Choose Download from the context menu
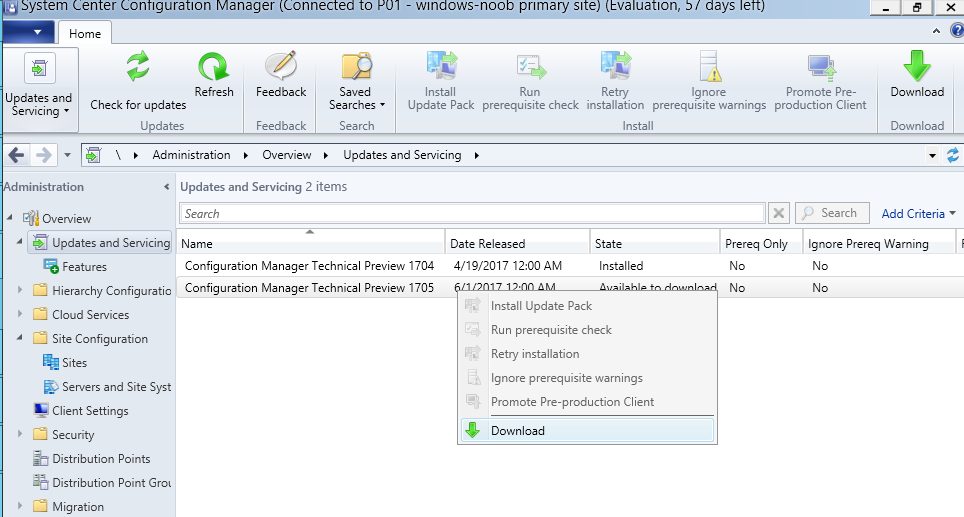Image resolution: width=964 pixels, height=517 pixels. (x=587, y=430)
